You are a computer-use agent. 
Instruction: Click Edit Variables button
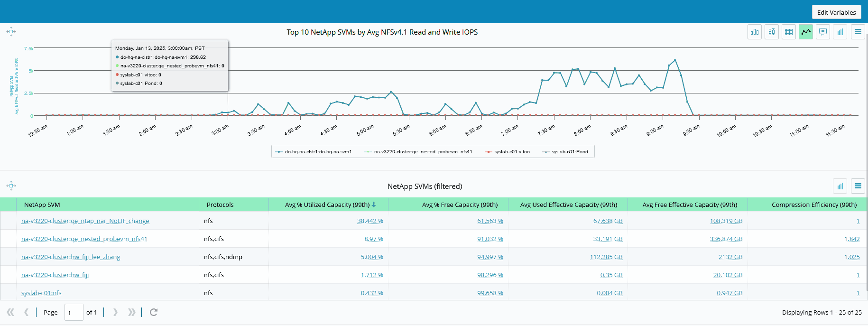click(x=836, y=12)
